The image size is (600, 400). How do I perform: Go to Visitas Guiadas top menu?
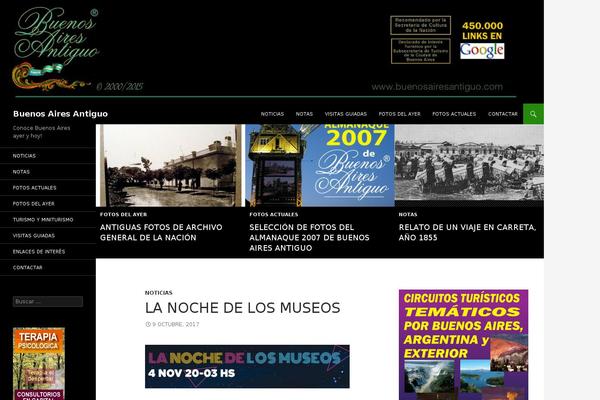click(346, 114)
